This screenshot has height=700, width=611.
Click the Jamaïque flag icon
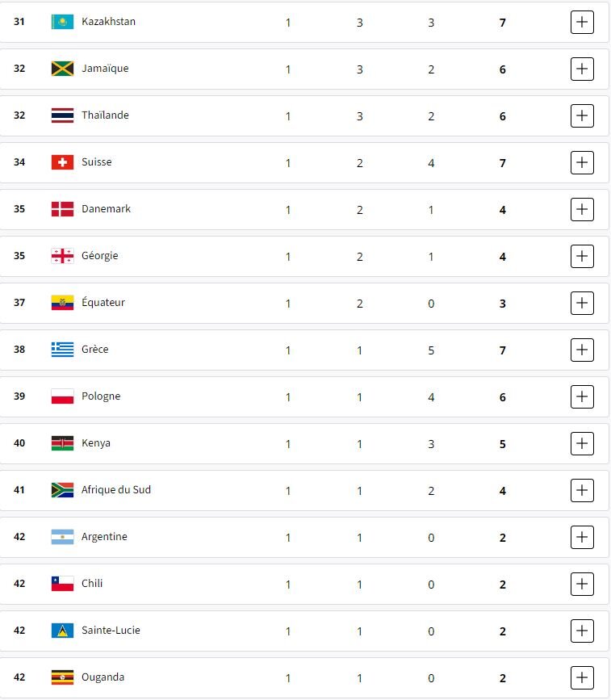[62, 69]
